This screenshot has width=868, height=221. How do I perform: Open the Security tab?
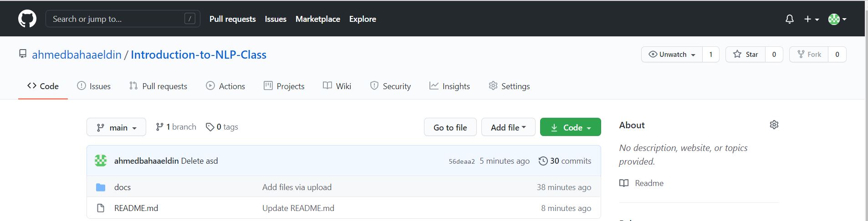pos(390,86)
